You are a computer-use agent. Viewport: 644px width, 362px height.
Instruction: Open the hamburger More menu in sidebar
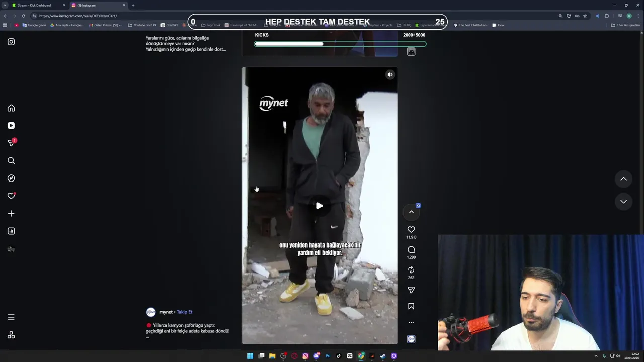pos(11,317)
